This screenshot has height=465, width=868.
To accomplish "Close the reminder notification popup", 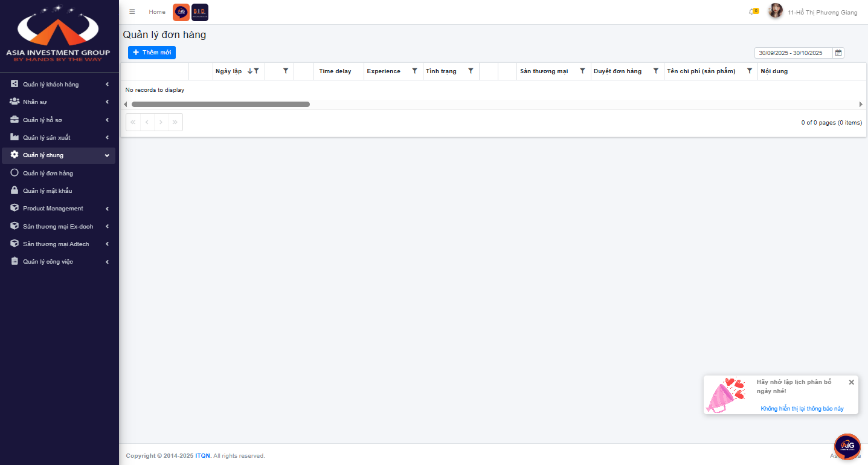I will pos(851,382).
